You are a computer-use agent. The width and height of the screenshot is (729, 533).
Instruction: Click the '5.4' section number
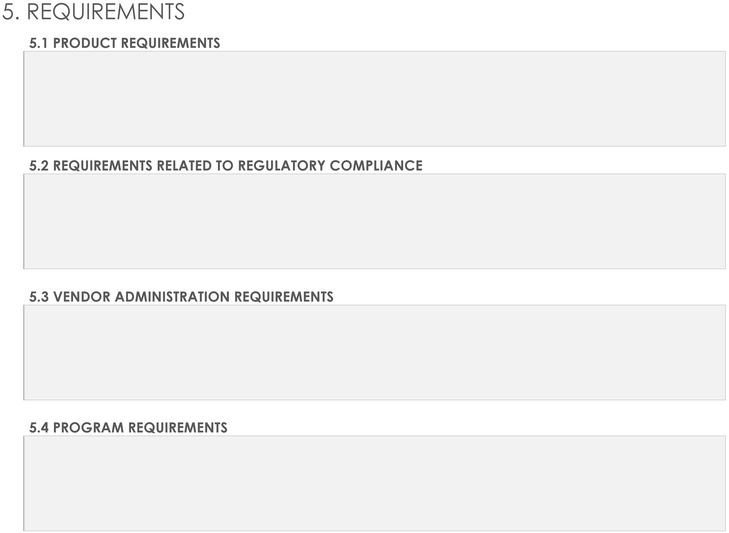pyautogui.click(x=39, y=427)
